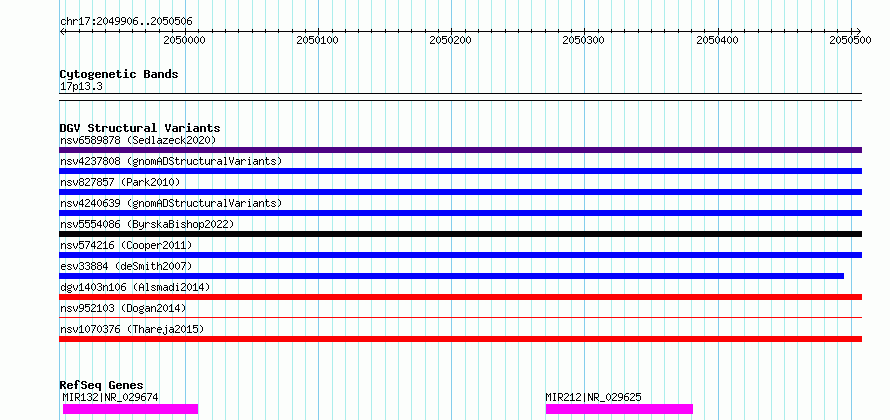This screenshot has height=420, width=890.
Task: Select the shorter blue esv33884 bar
Action: point(451,276)
